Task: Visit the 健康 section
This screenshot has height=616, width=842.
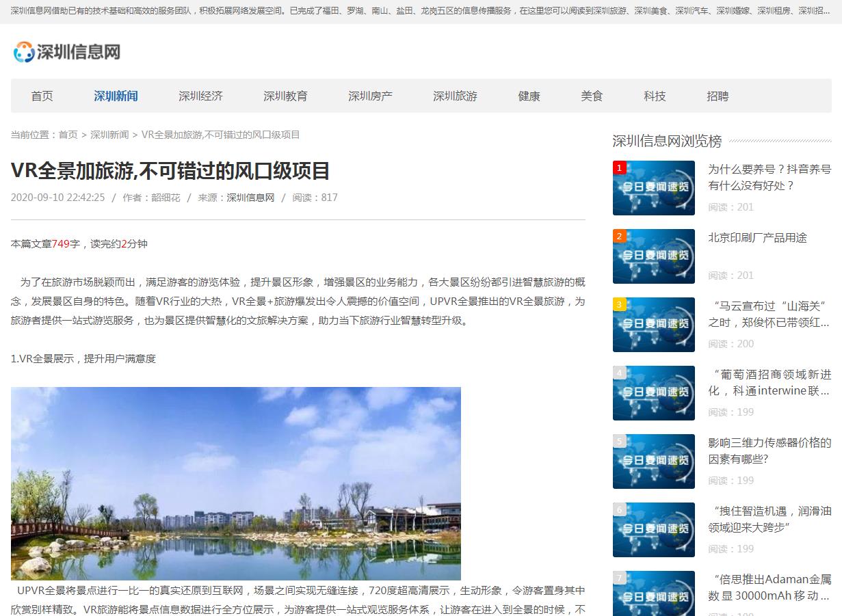Action: tap(529, 96)
